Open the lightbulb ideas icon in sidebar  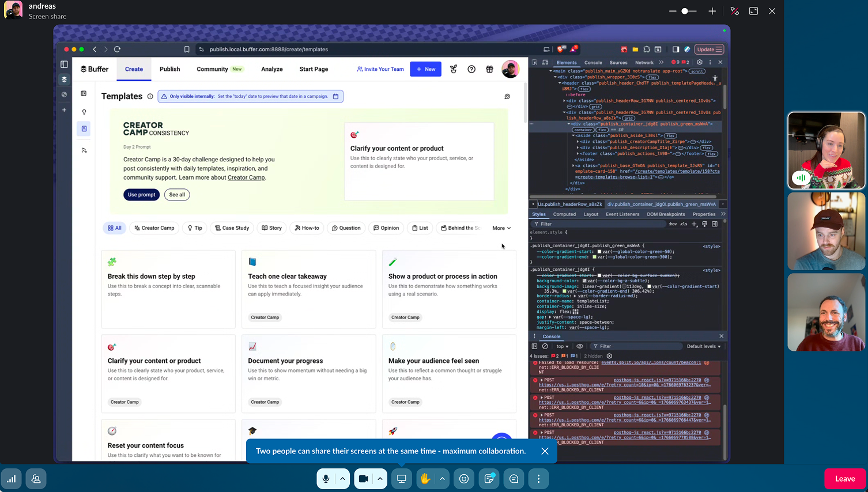coord(84,112)
